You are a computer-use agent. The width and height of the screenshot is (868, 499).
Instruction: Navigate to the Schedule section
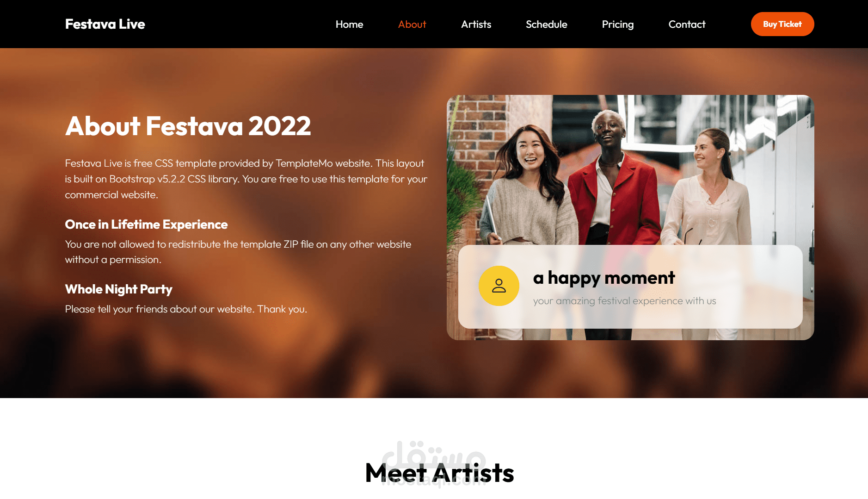click(546, 24)
